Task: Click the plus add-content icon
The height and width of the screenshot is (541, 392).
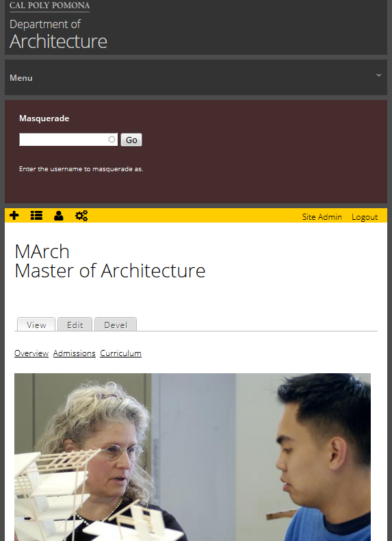Action: coord(14,216)
